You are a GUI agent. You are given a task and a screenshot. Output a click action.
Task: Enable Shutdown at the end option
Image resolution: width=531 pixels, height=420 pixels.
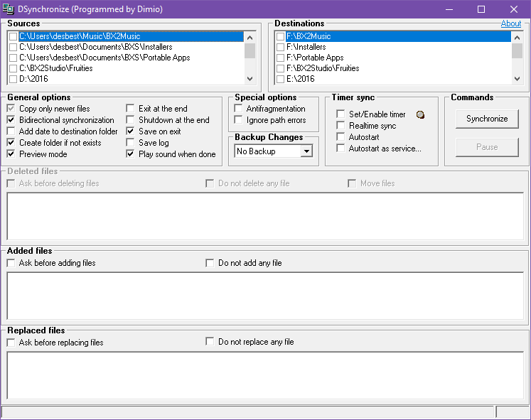coord(130,120)
